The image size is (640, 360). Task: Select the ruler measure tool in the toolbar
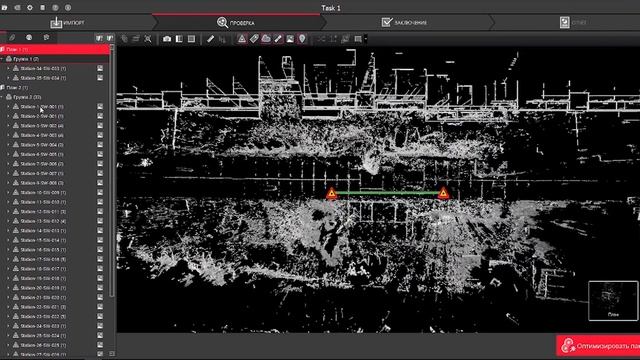click(x=210, y=39)
